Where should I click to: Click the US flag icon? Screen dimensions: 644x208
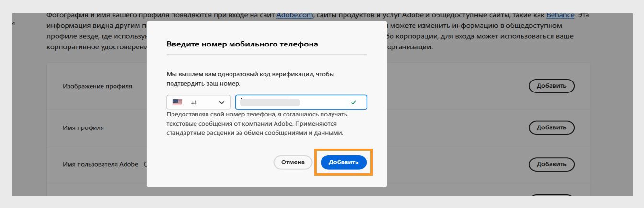[x=178, y=103]
